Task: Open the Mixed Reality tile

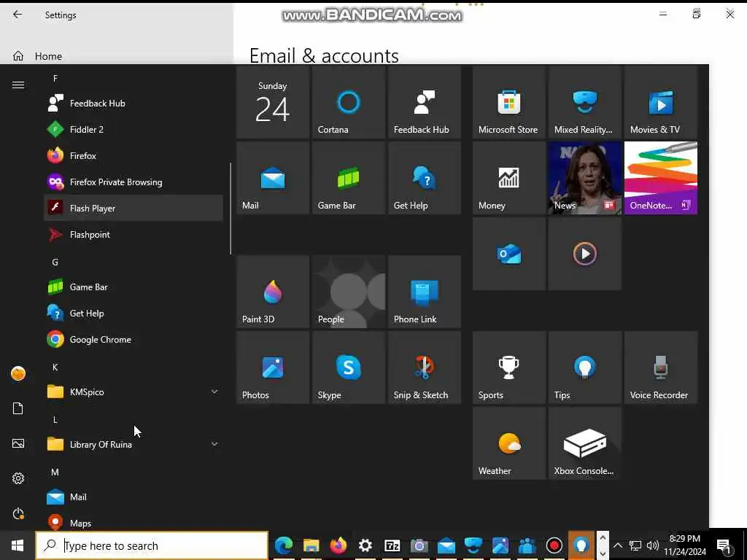Action: tap(585, 102)
